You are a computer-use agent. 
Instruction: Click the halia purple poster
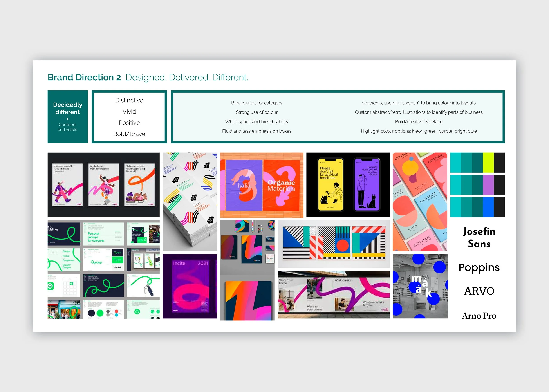point(244,185)
